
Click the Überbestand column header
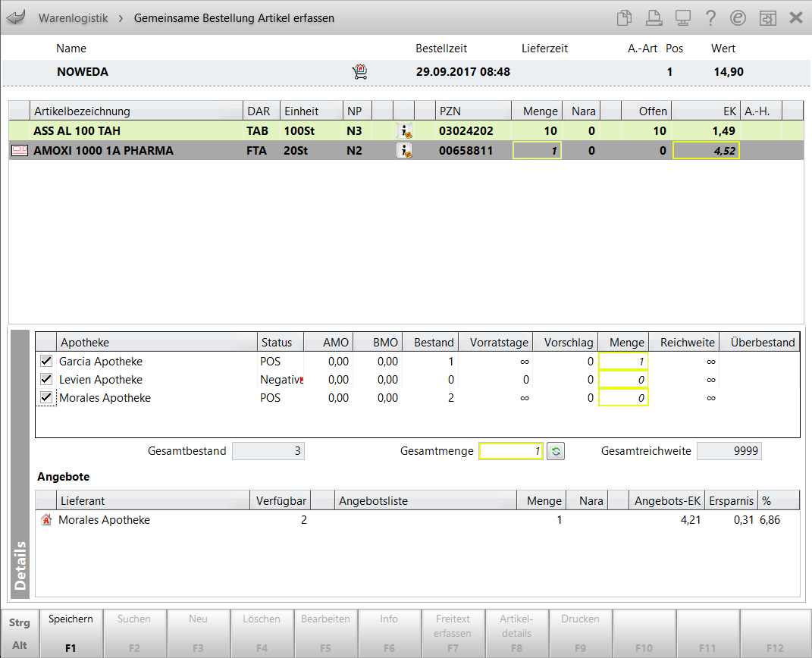760,342
